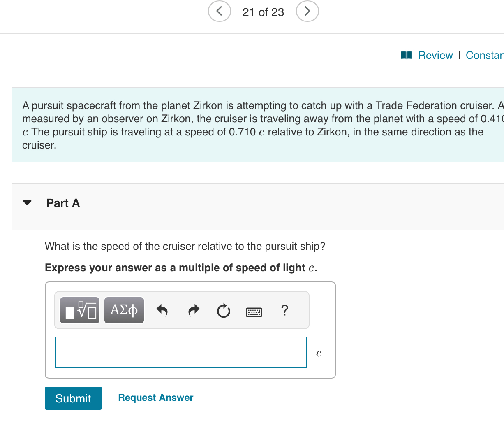Open the on-screen keyboard shortcuts icon

point(254,312)
